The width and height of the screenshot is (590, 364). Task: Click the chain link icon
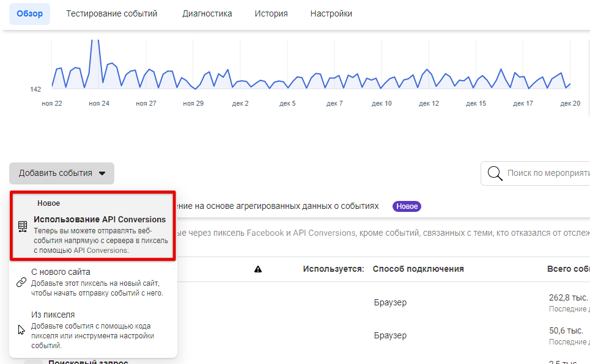pos(21,282)
